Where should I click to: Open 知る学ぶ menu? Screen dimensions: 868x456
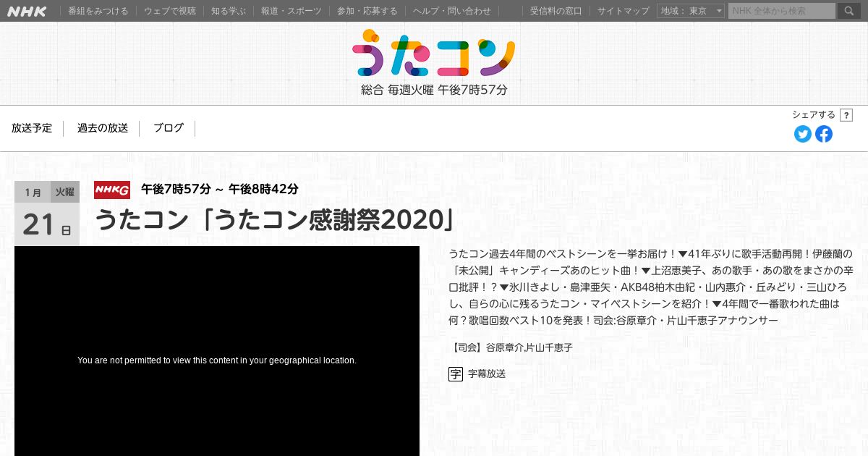click(229, 11)
